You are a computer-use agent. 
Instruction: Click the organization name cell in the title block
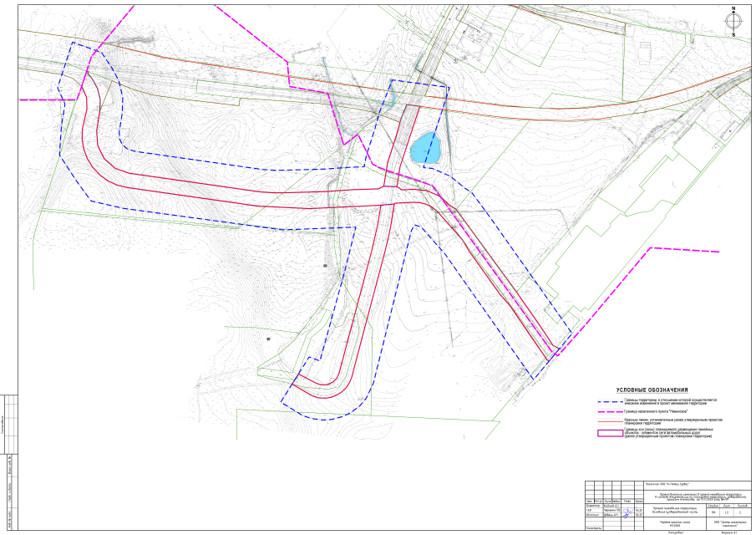click(x=729, y=524)
